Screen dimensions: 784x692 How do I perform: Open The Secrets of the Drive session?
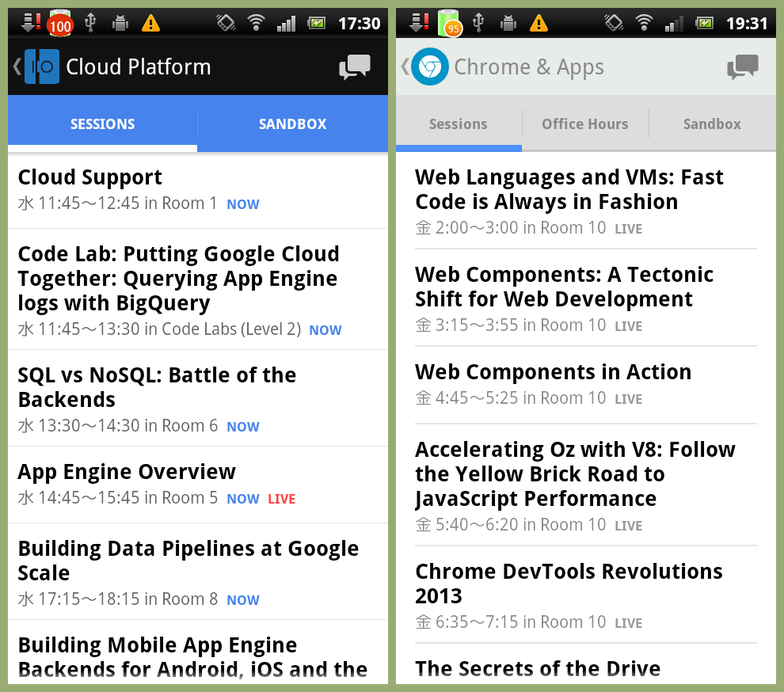586,664
